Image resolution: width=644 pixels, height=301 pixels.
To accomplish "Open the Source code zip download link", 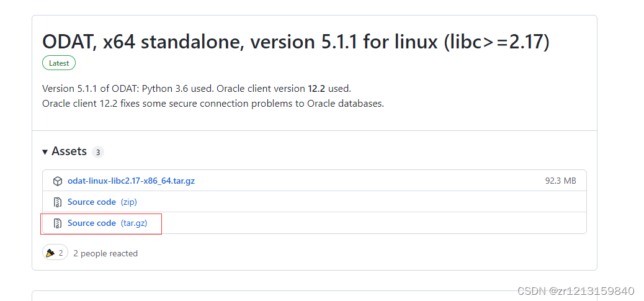I will coord(92,202).
